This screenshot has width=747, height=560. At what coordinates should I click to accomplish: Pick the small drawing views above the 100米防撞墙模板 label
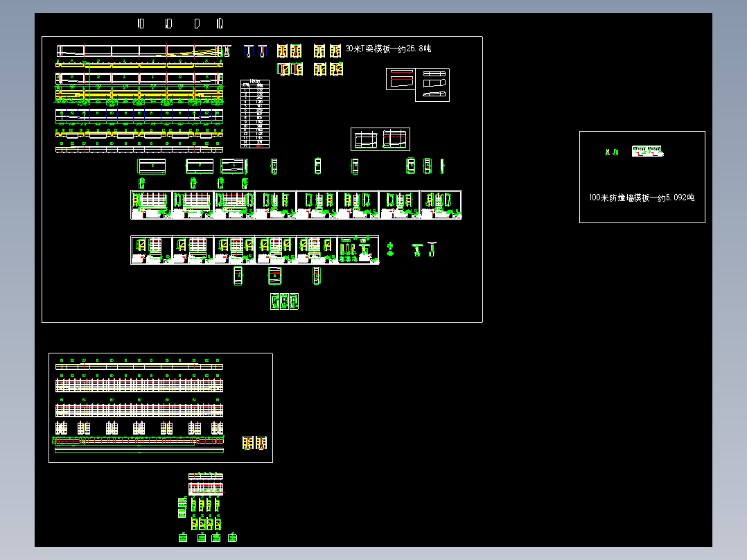(635, 152)
